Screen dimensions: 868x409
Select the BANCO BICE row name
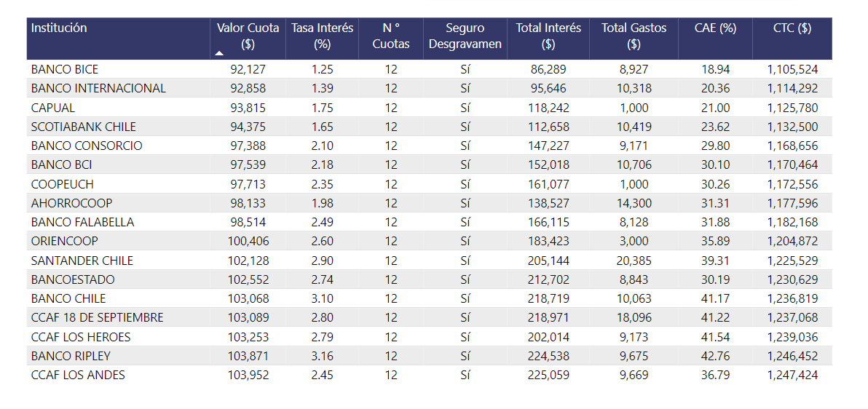click(x=65, y=70)
